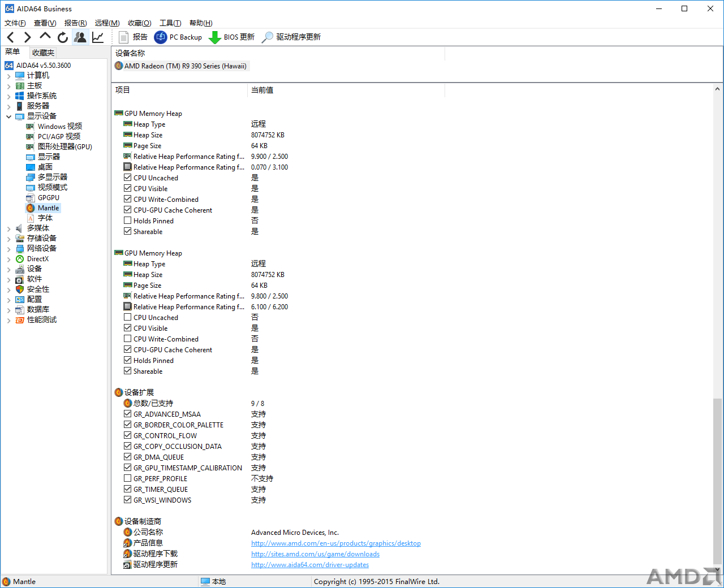This screenshot has width=724, height=588.
Task: Open the 桌面 tree item
Action: (45, 167)
